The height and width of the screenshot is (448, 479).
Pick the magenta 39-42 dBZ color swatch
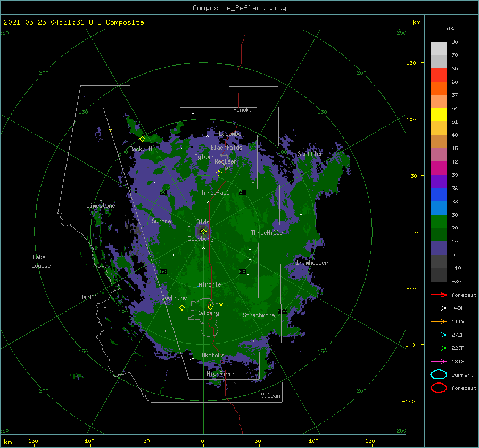439,168
